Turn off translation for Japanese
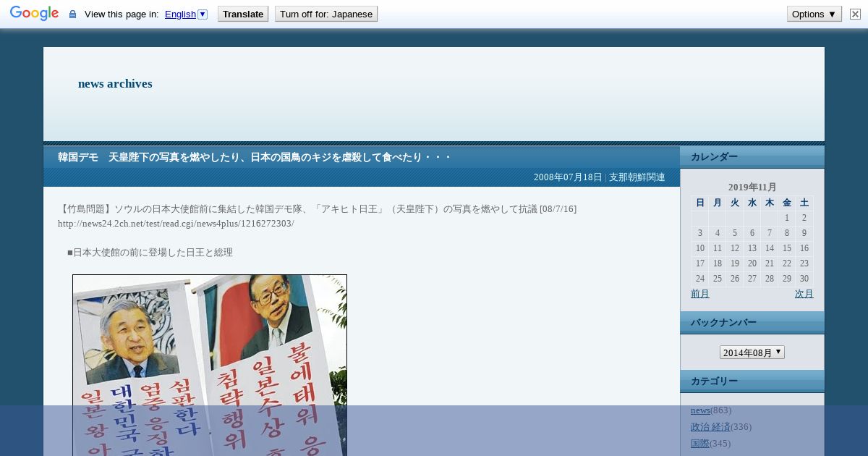The height and width of the screenshot is (456, 868). pos(326,14)
